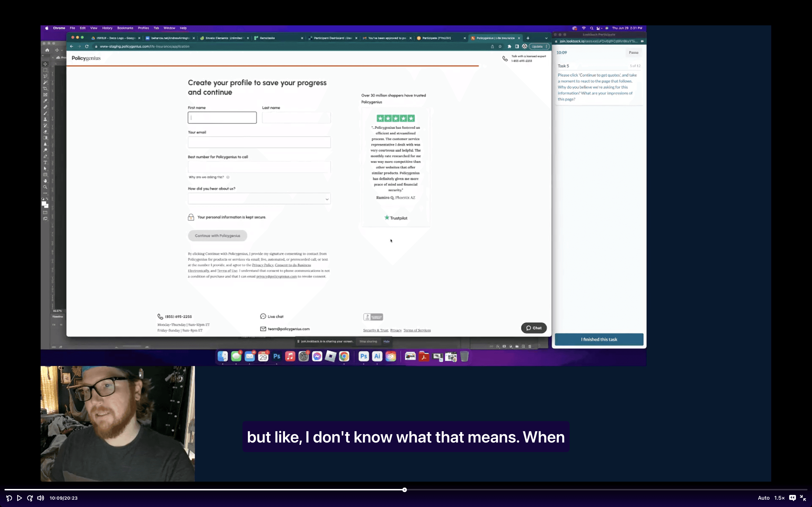Image resolution: width=812 pixels, height=507 pixels.
Task: Skip forward five seconds in video
Action: pyautogui.click(x=30, y=498)
